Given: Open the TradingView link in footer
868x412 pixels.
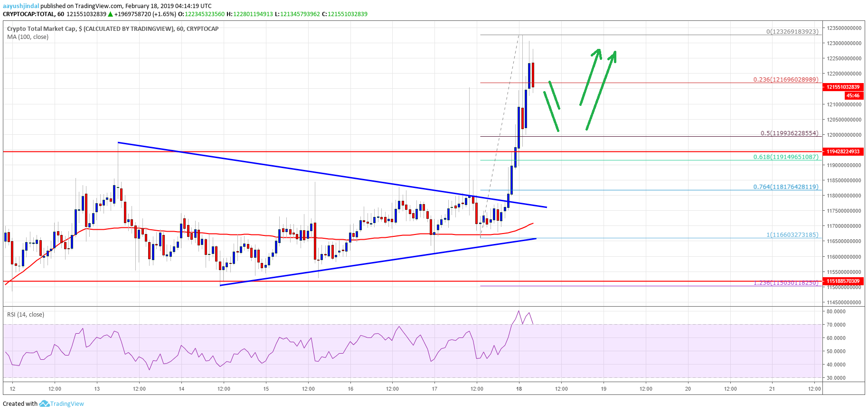Looking at the screenshot, I should [67, 404].
